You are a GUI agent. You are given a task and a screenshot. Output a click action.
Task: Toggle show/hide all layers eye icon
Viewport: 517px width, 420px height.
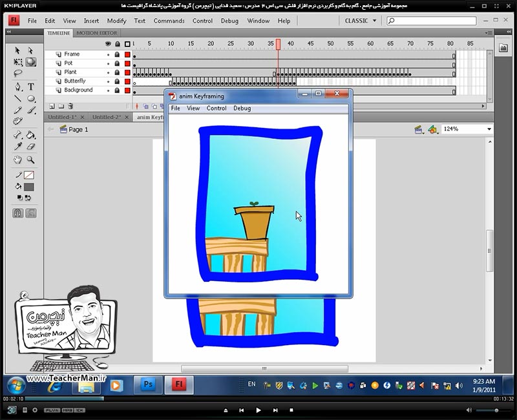tap(108, 44)
